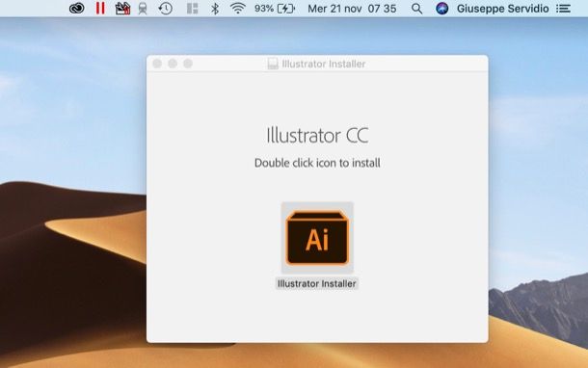Open the clapperboard app menu bar icon
Viewport: 588px width, 368px height.
tap(122, 9)
